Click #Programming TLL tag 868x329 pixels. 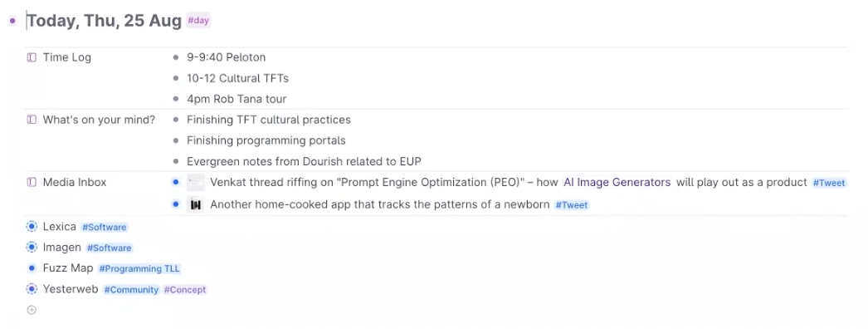[139, 268]
